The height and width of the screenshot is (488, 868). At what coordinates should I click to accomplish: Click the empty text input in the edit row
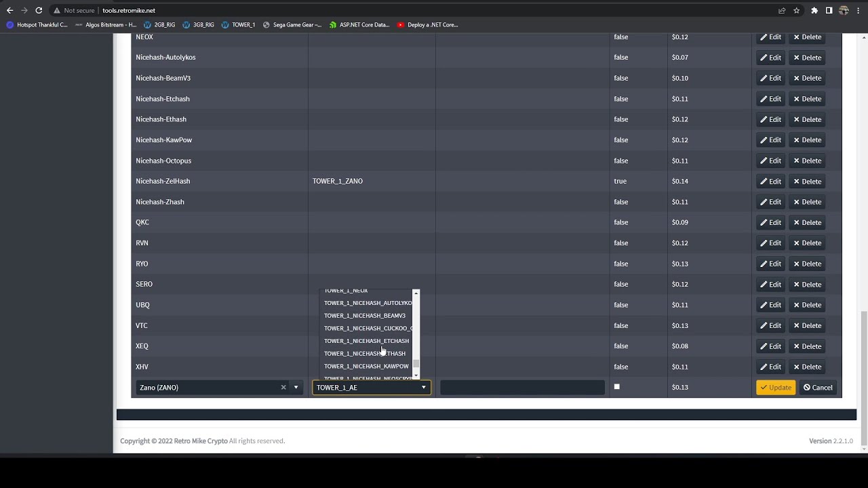pyautogui.click(x=522, y=388)
